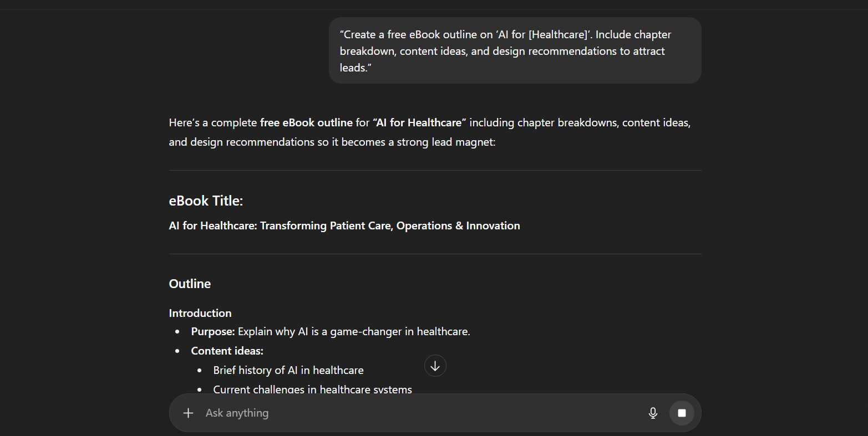The width and height of the screenshot is (868, 436).
Task: Click 'Brief history of AI in healthcare'
Action: [288, 370]
